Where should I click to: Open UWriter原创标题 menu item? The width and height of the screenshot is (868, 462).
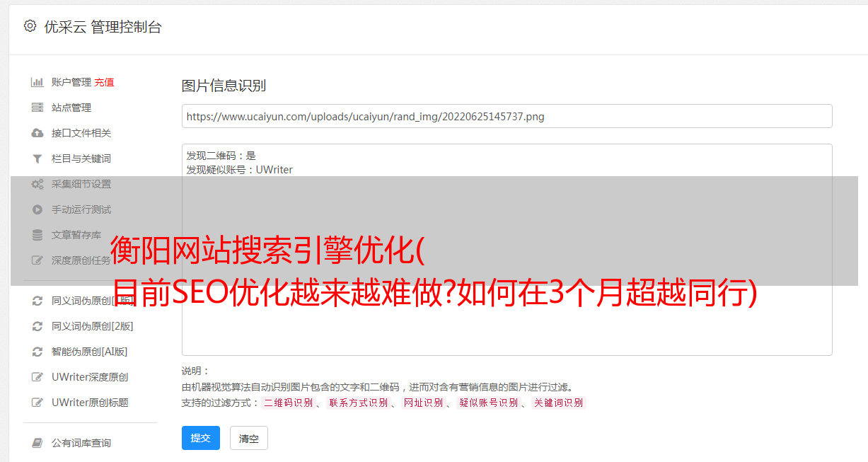click(90, 403)
